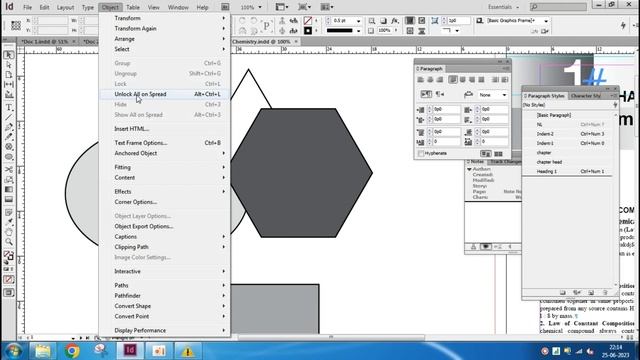640x360 pixels.
Task: Click the drop shadow icon in control bar
Action: (x=383, y=20)
